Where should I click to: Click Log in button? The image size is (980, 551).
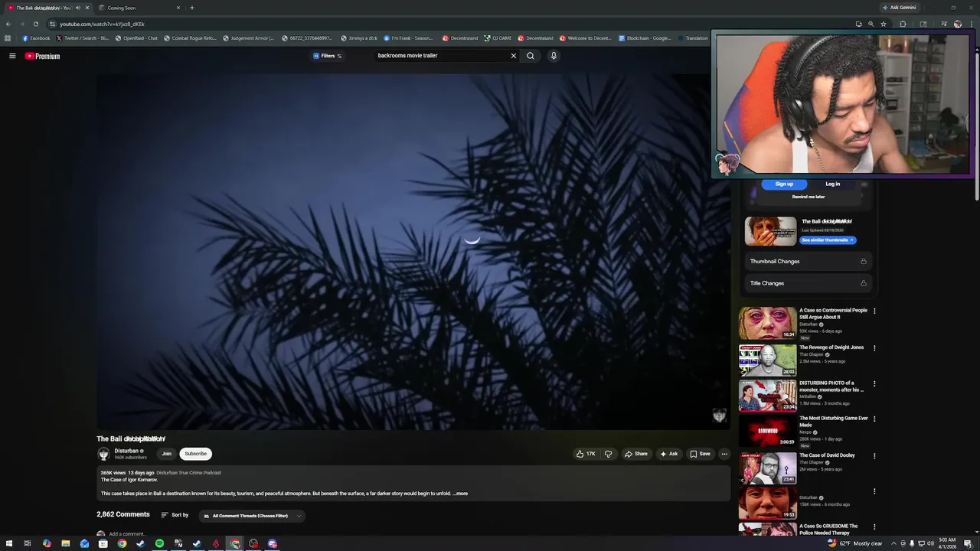coord(833,184)
